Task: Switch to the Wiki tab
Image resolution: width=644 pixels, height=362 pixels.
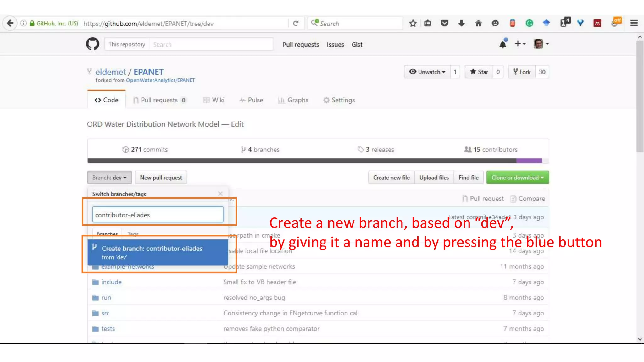Action: click(214, 100)
